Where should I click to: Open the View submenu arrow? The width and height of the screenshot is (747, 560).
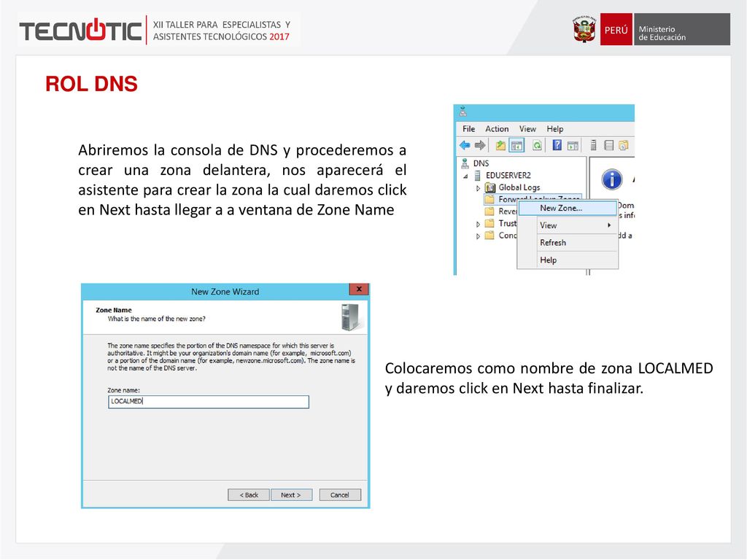[609, 225]
